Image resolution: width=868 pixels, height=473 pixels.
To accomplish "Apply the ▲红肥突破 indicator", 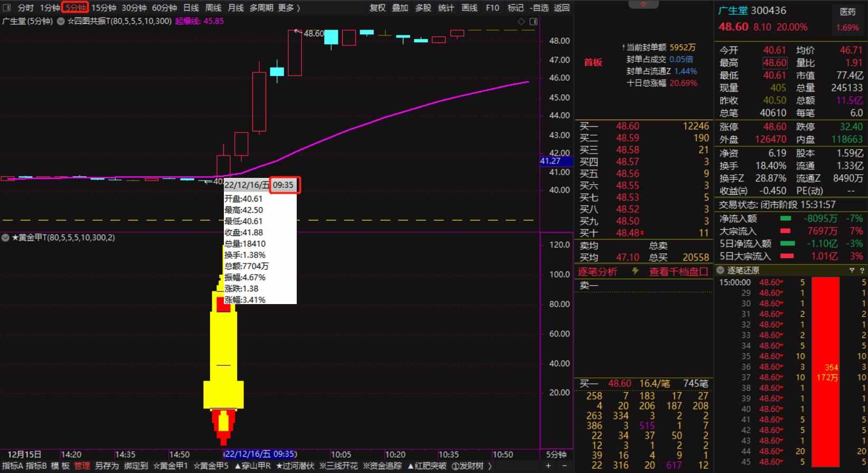I will coord(427,466).
